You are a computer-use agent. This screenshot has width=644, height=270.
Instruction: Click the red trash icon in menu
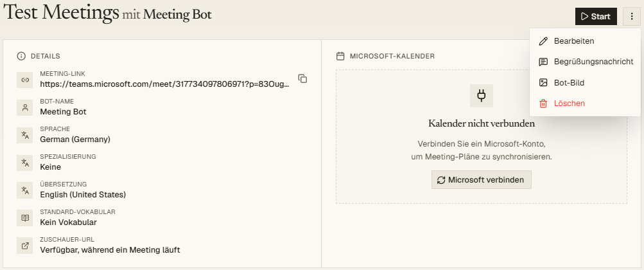pos(543,104)
